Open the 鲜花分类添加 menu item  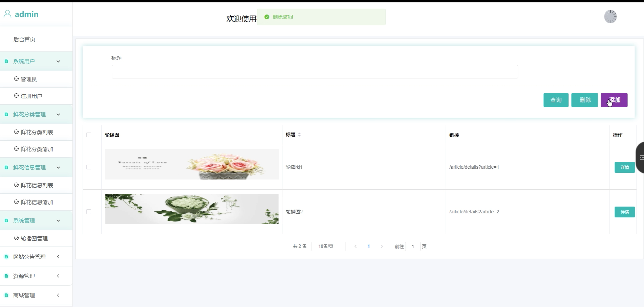click(x=36, y=149)
